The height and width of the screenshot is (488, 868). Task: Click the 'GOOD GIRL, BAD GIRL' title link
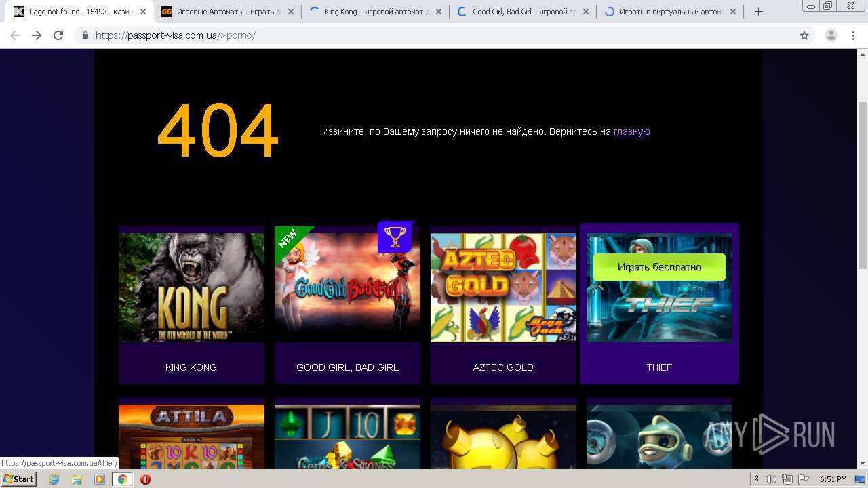pyautogui.click(x=347, y=367)
